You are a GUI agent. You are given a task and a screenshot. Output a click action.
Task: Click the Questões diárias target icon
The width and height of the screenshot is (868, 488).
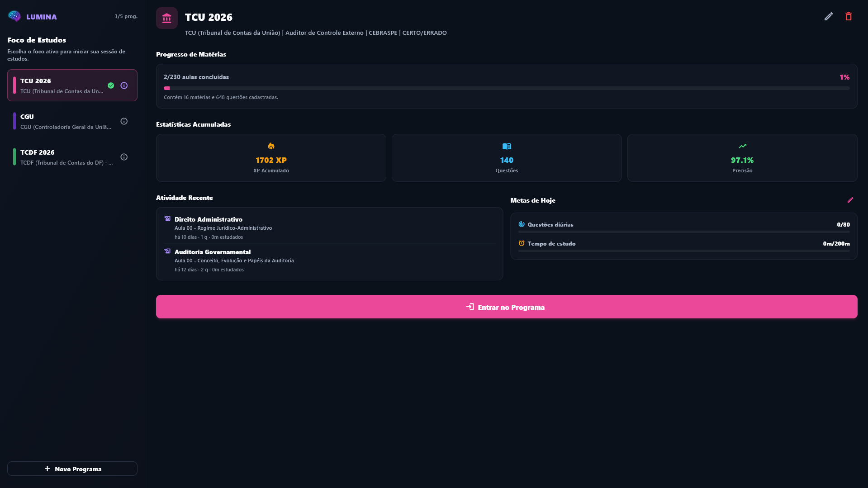click(x=522, y=224)
